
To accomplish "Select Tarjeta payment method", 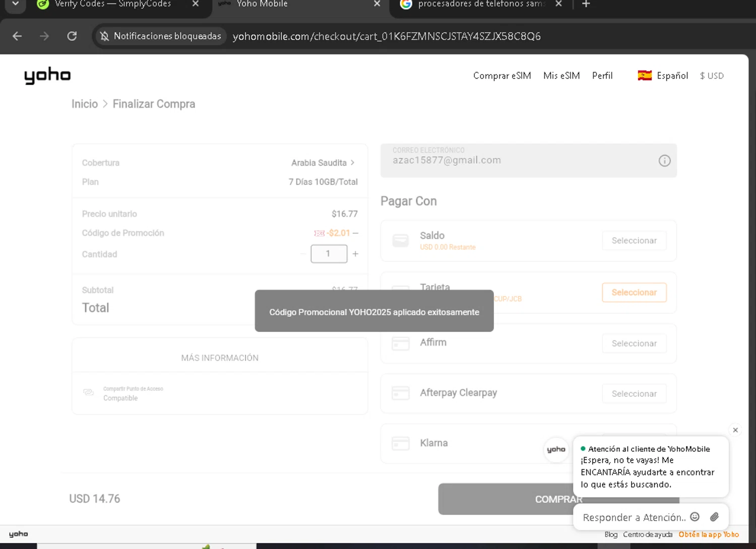I will pyautogui.click(x=634, y=293).
